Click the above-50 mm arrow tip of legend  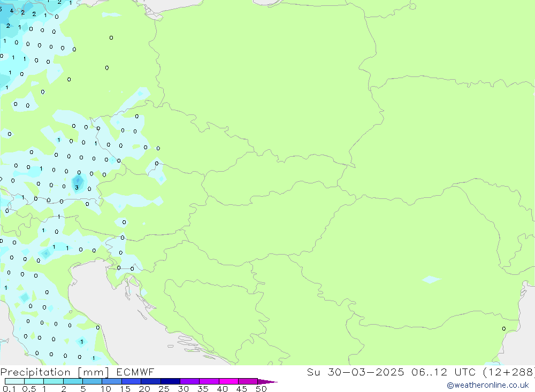click(268, 382)
